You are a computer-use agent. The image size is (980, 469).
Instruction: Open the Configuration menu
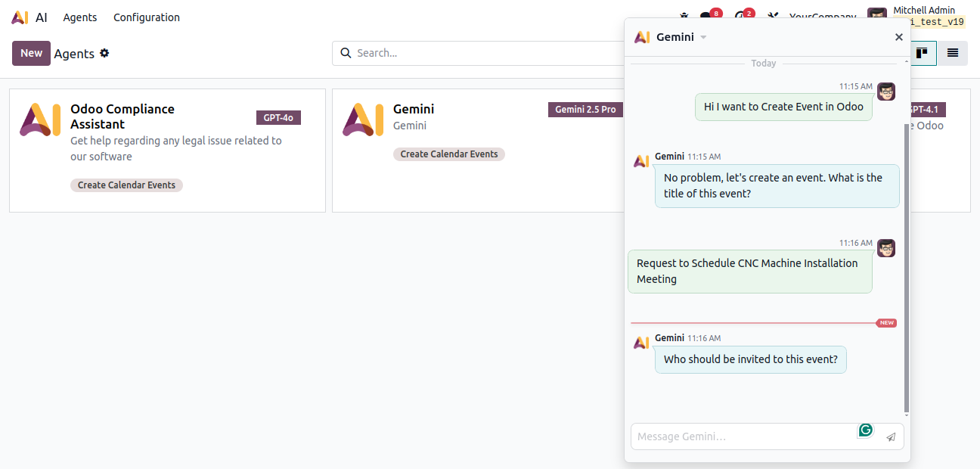click(147, 17)
